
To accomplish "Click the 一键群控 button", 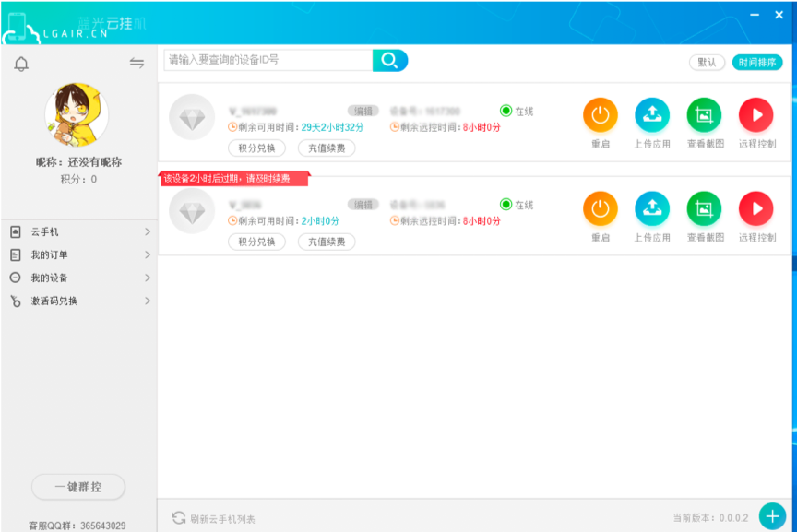I will pos(78,487).
